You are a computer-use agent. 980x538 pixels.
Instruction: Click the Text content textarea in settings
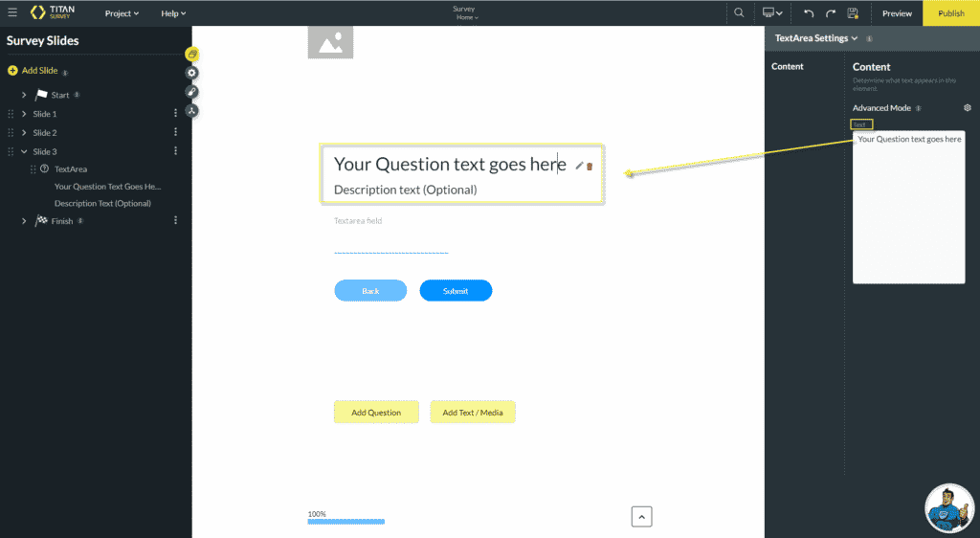coord(909,207)
